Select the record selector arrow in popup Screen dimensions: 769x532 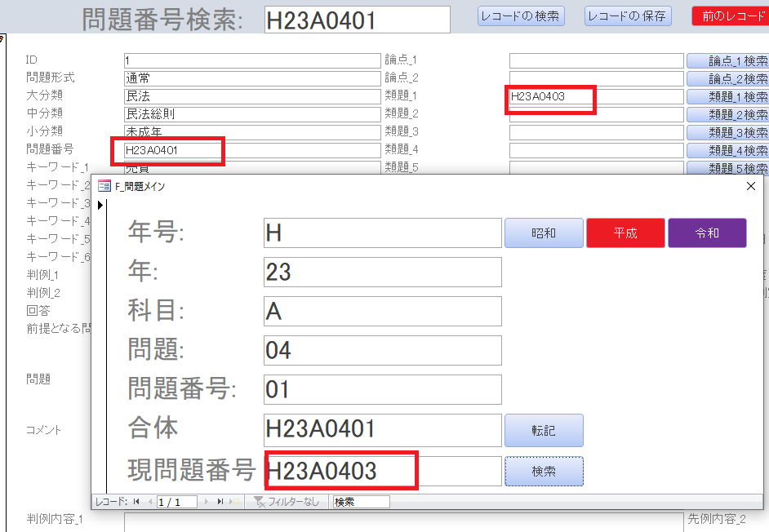pos(100,205)
